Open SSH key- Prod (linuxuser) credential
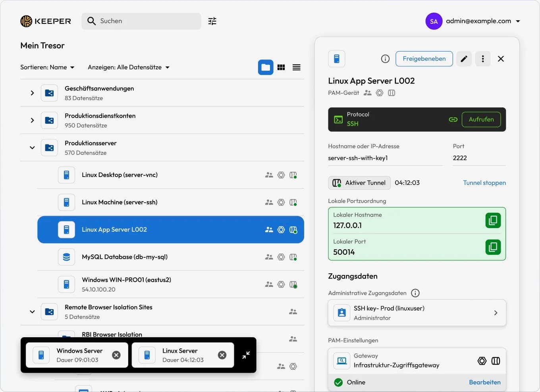Image resolution: width=540 pixels, height=392 pixels. [417, 313]
